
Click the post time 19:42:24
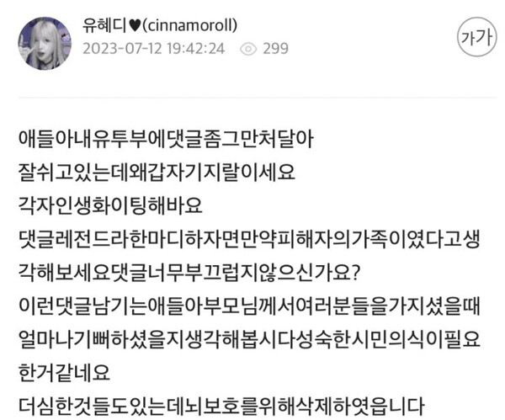[196, 49]
